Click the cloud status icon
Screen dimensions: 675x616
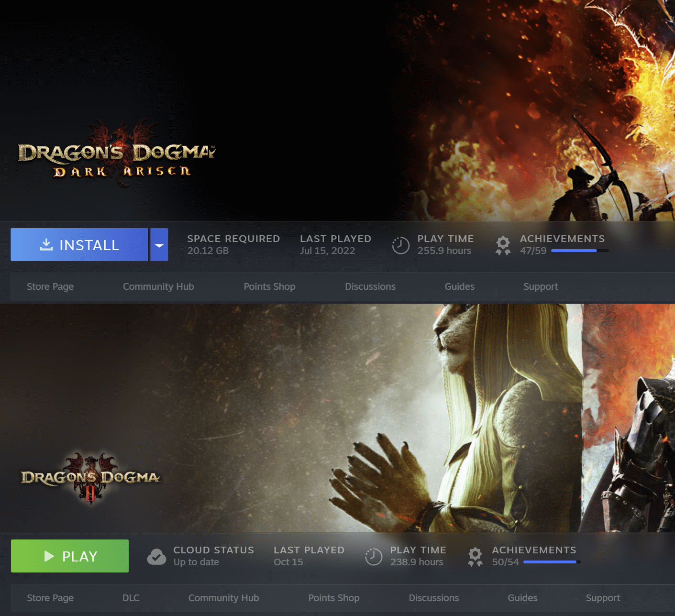(156, 557)
